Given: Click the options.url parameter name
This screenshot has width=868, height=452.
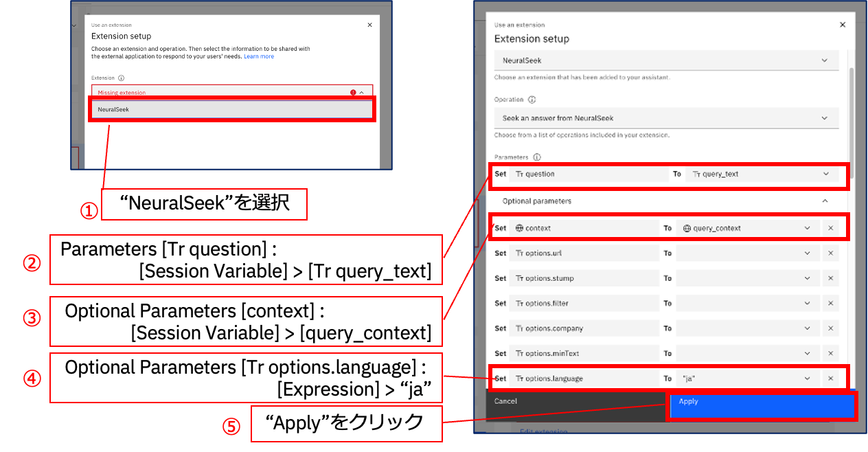Looking at the screenshot, I should [x=584, y=253].
